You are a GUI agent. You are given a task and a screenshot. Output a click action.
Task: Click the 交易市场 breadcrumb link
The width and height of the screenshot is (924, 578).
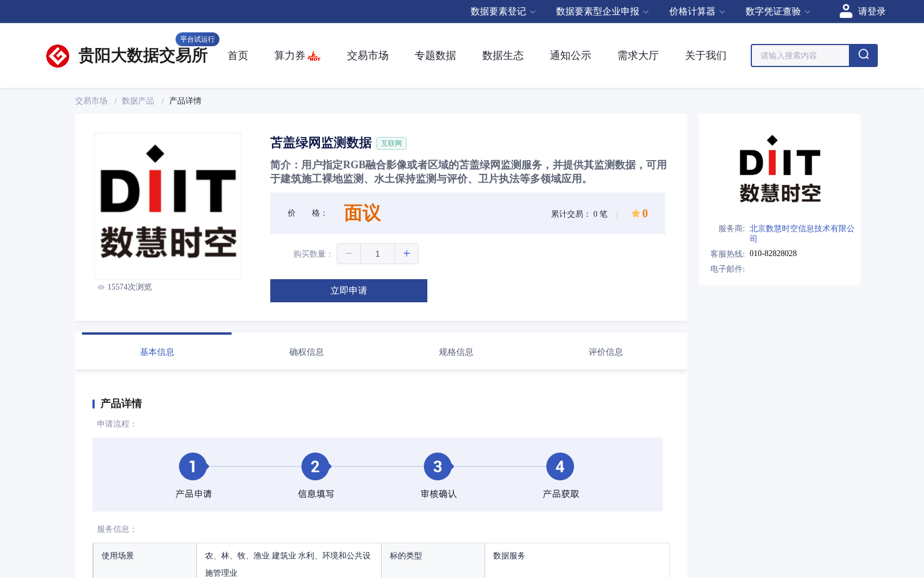coord(91,101)
